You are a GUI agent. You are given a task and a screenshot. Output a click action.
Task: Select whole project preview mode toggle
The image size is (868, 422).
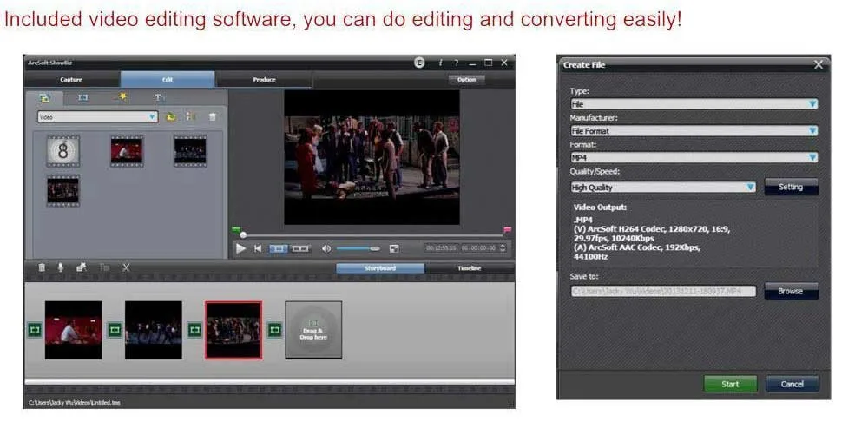click(300, 248)
